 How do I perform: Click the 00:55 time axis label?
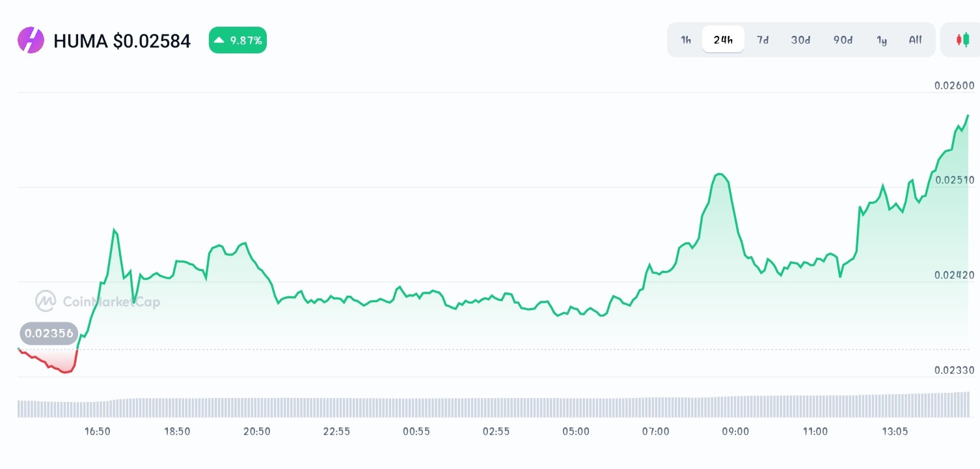pos(416,431)
